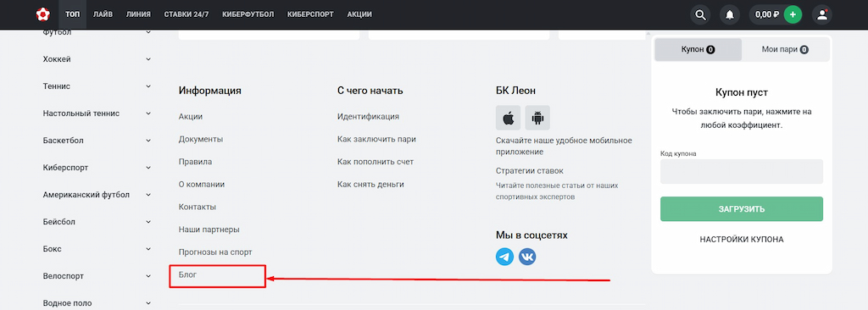Click the 0,00 ₽ balance display

(x=767, y=15)
